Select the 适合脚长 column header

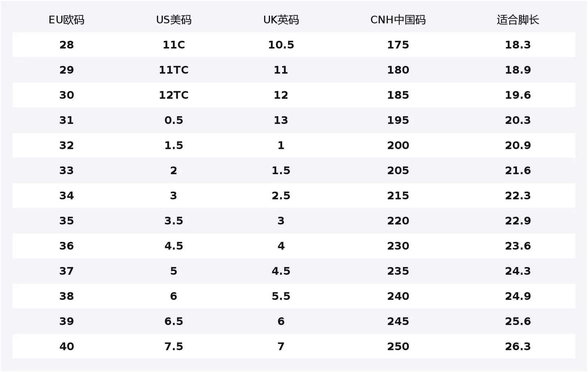coord(518,20)
